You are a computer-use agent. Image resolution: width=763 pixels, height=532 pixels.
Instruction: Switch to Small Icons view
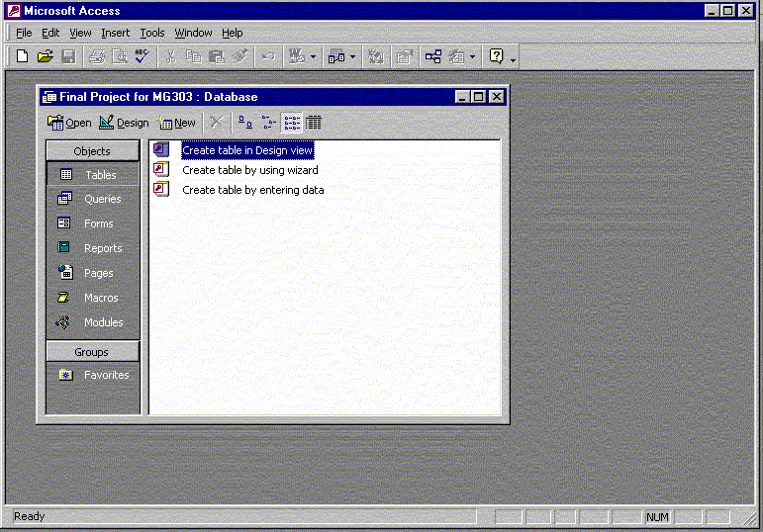click(x=268, y=123)
